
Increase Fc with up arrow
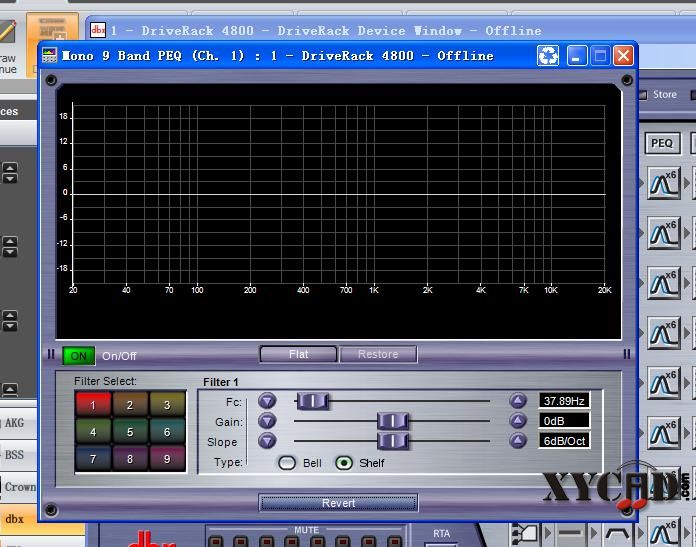pos(518,401)
